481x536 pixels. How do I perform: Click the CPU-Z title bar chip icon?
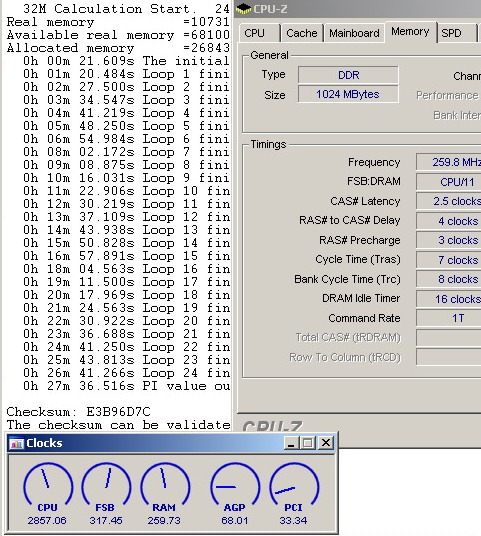click(244, 9)
